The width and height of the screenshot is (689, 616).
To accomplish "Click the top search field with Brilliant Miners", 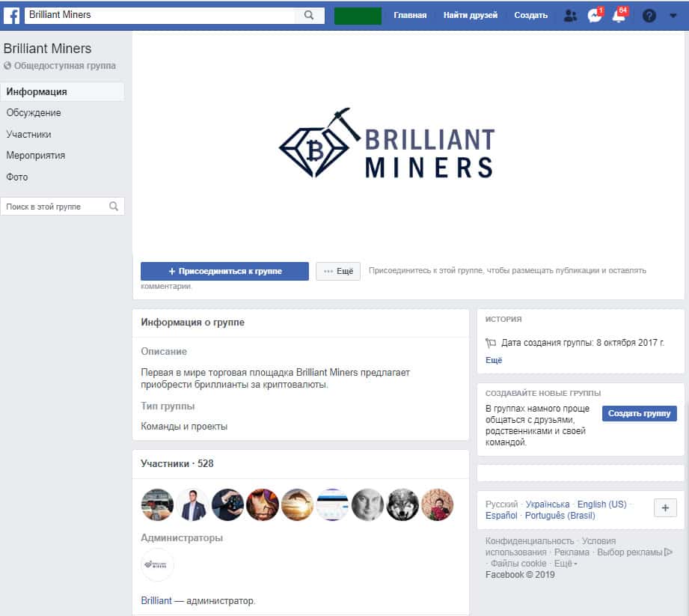I will tap(160, 16).
